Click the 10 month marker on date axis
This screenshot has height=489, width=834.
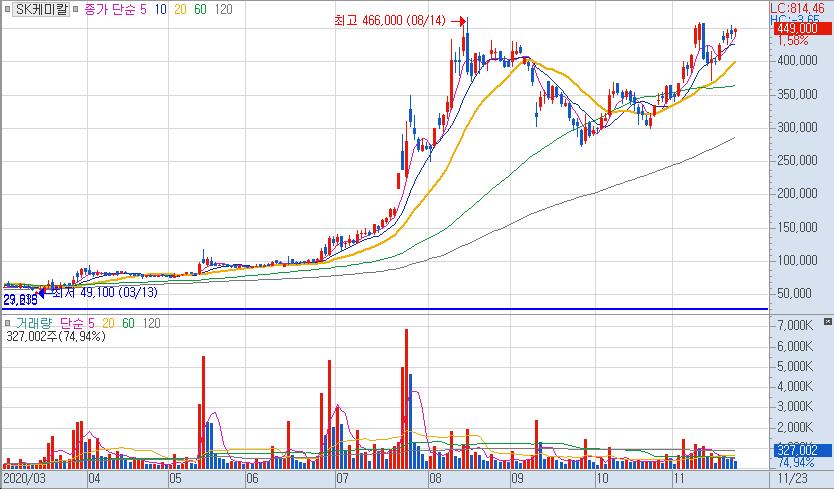[x=602, y=478]
